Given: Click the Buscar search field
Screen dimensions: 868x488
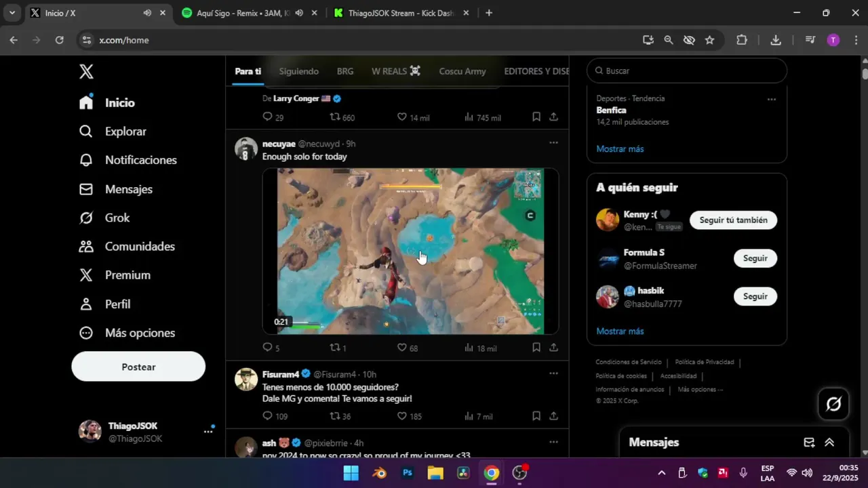Looking at the screenshot, I should click(687, 70).
